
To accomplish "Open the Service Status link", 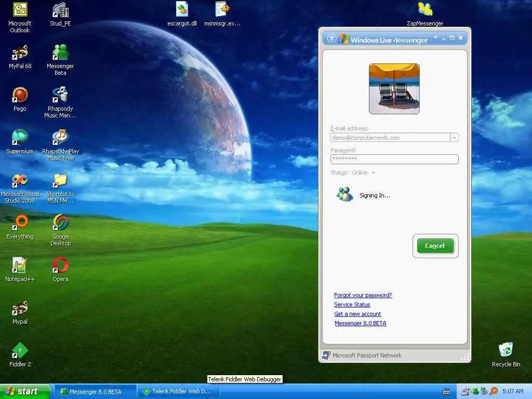I will pyautogui.click(x=352, y=304).
